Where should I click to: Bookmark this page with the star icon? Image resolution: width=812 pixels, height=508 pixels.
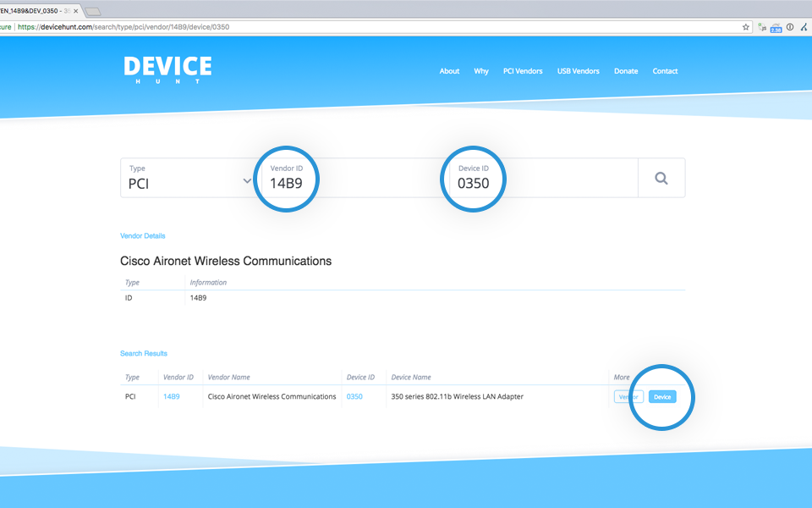tap(746, 27)
